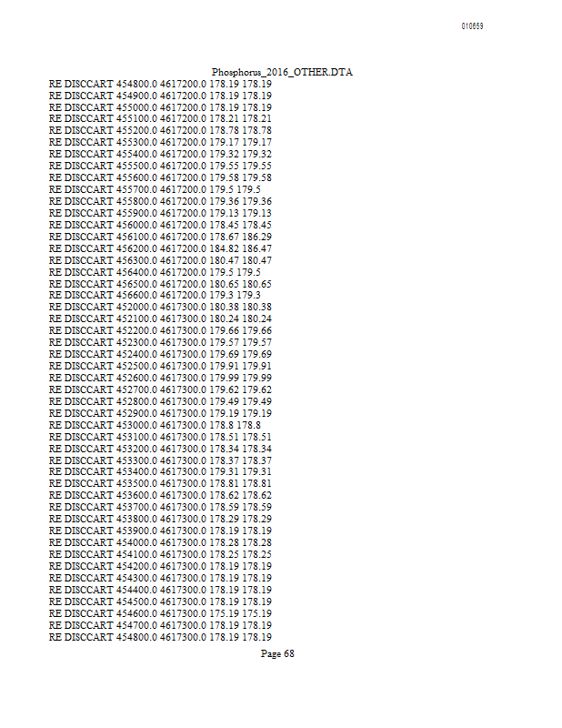Select the line with values 175.19 175.19
Screen dimensions: 562x728
tap(160, 613)
